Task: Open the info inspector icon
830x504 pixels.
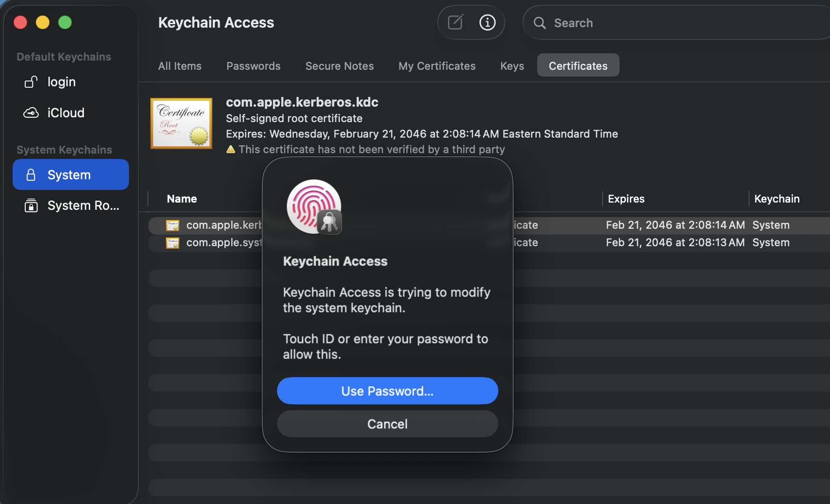Action: click(x=487, y=22)
